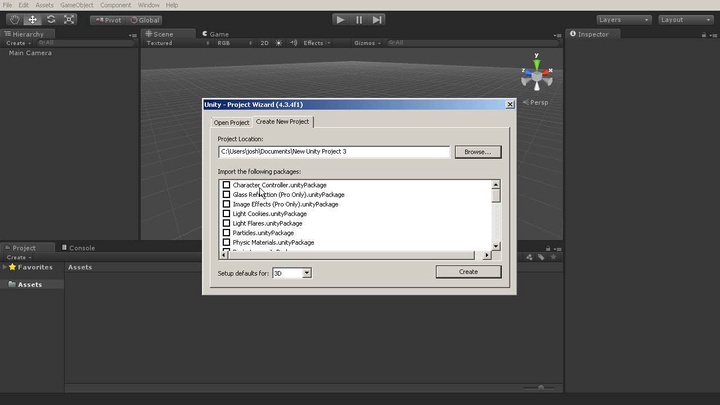This screenshot has height=405, width=720.
Task: Click the Browse button
Action: point(477,152)
